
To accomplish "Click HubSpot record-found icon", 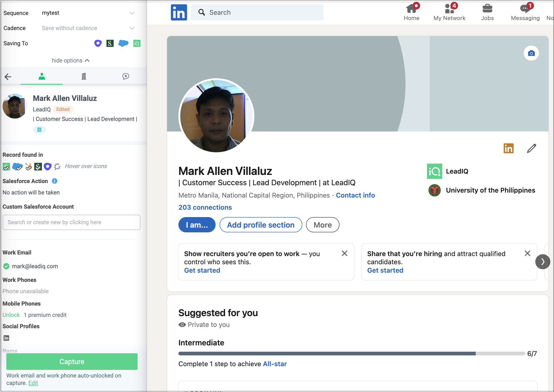I will [28, 166].
